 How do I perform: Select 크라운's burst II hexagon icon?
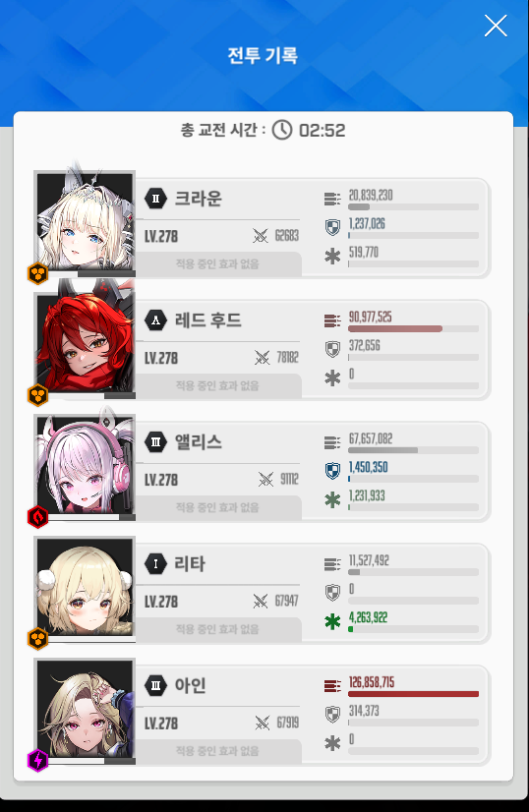click(x=156, y=199)
